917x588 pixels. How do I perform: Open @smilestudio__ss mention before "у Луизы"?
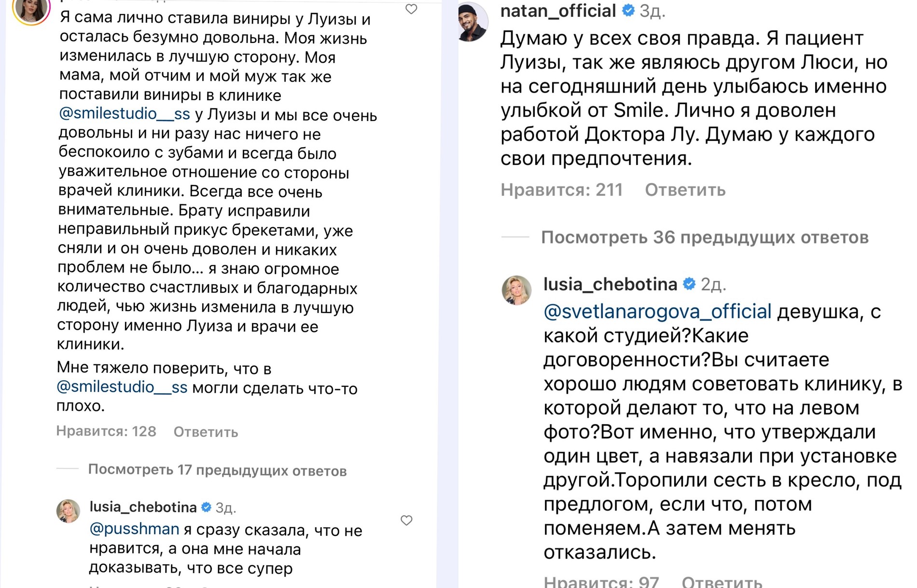124,114
